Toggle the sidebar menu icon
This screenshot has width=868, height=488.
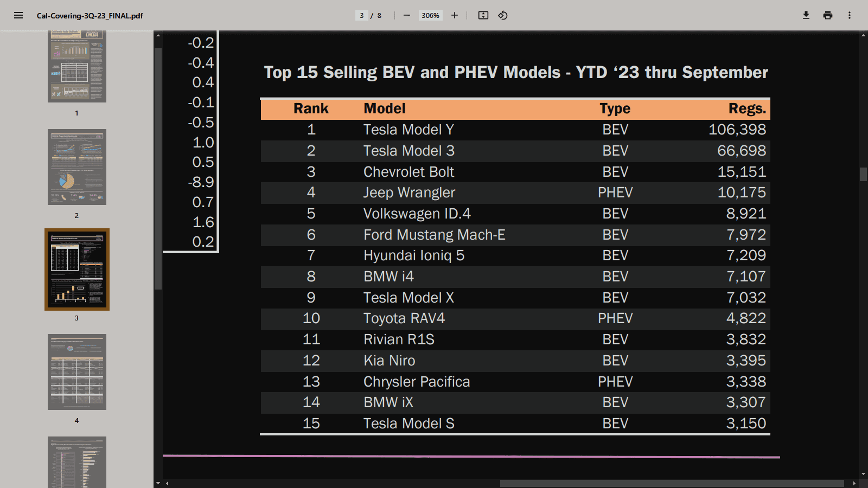click(x=18, y=15)
